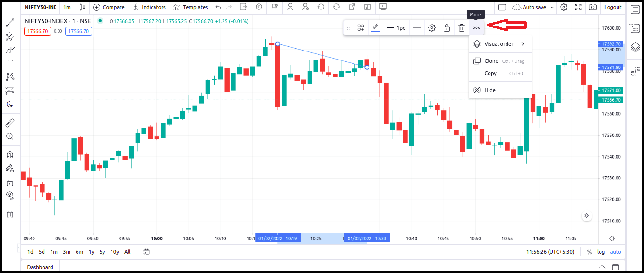
Task: Select the All date range
Action: pyautogui.click(x=127, y=252)
